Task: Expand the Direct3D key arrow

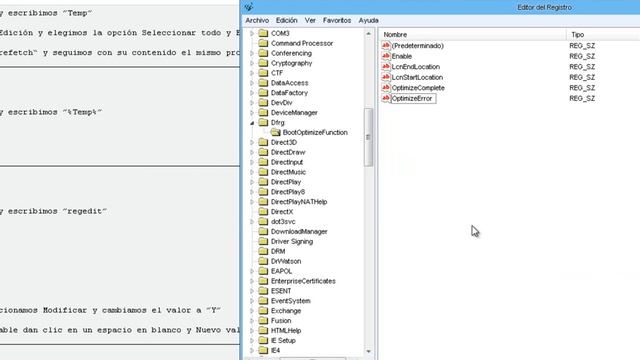Action: 252,142
